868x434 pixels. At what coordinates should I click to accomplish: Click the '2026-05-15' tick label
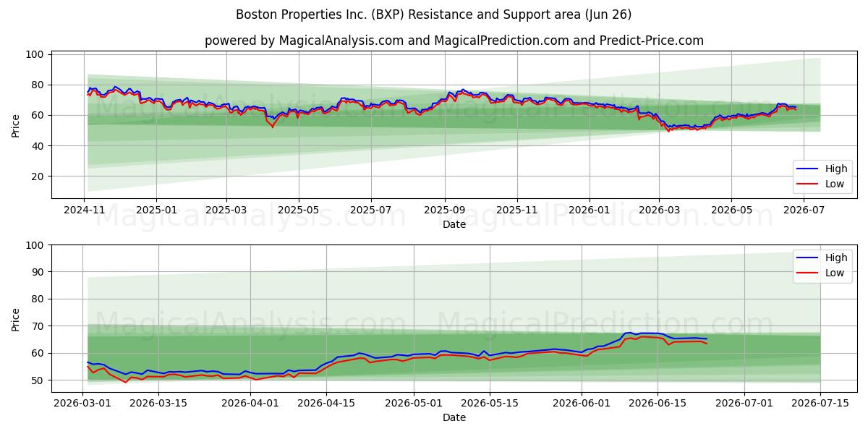pyautogui.click(x=489, y=403)
